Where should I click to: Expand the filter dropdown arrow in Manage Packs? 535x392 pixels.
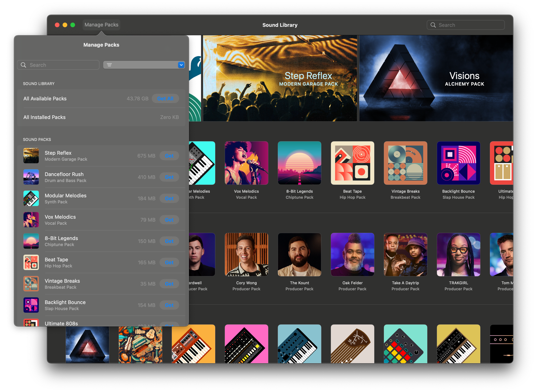[181, 65]
